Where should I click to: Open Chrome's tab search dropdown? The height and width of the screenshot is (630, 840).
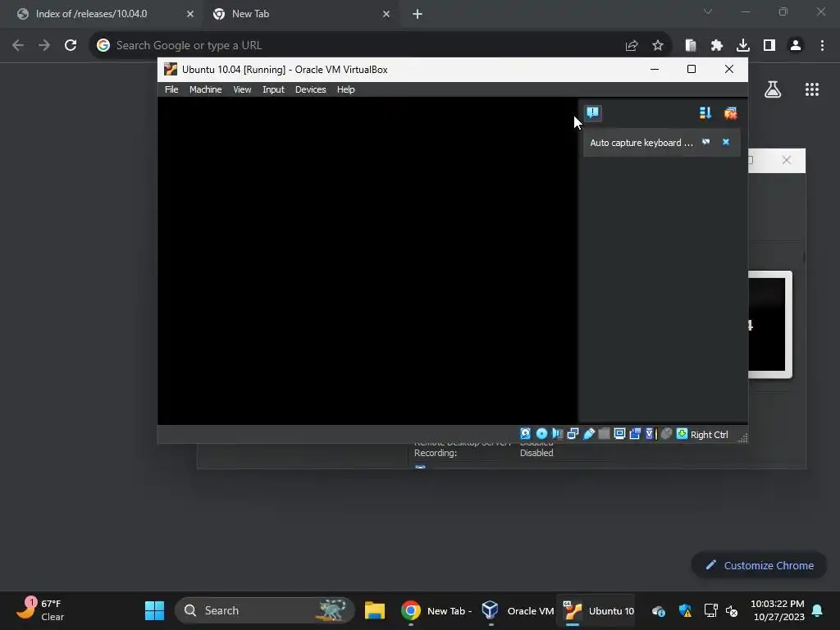pos(708,11)
